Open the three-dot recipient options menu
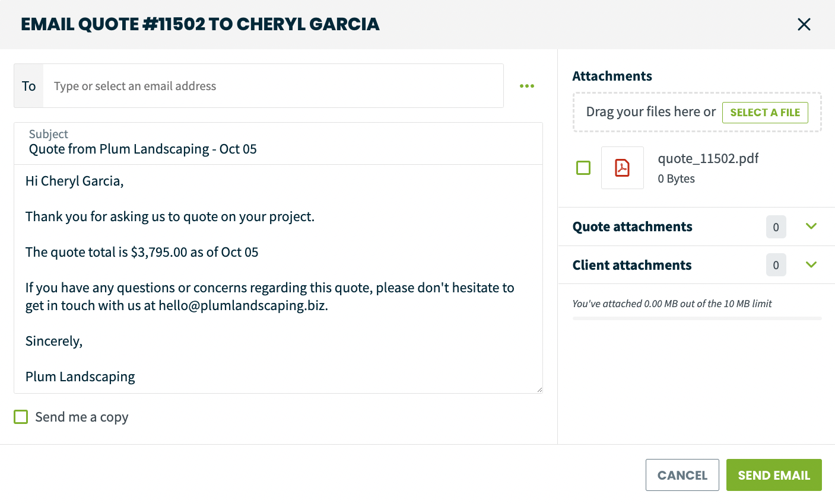The width and height of the screenshot is (835, 504). coord(527,86)
